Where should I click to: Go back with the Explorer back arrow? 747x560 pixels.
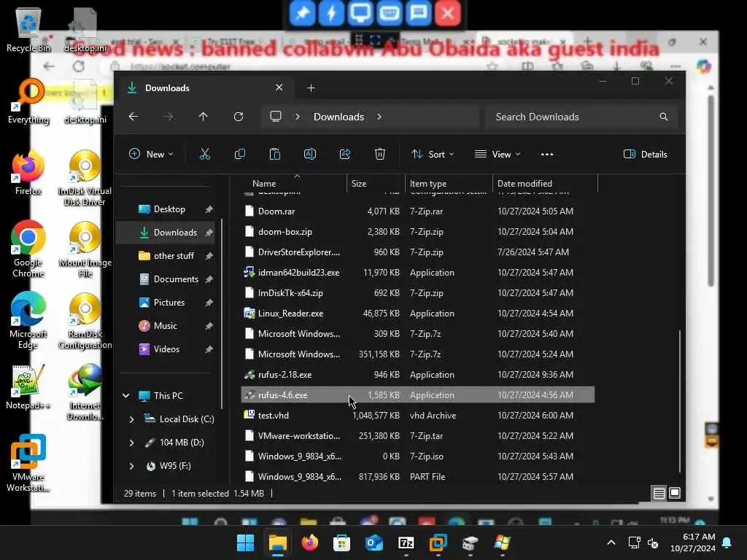pos(133,117)
